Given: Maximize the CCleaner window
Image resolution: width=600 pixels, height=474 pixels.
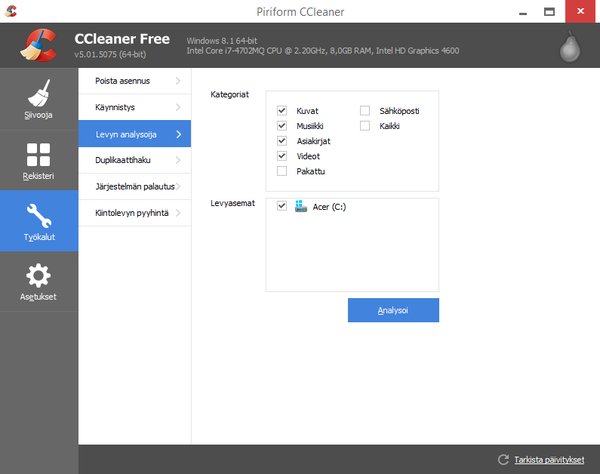Looking at the screenshot, I should point(549,12).
